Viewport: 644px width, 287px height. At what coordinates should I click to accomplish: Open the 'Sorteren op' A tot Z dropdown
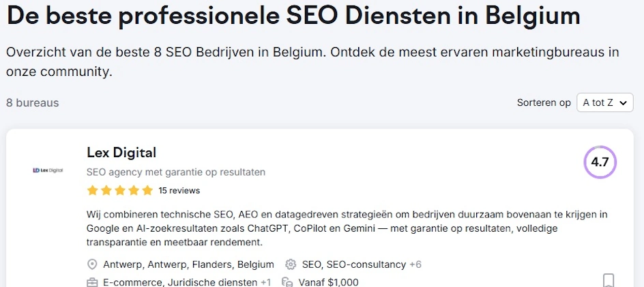(x=604, y=102)
